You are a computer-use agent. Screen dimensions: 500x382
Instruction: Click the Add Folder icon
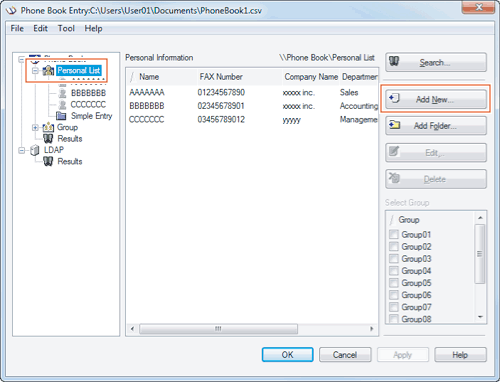pos(395,125)
